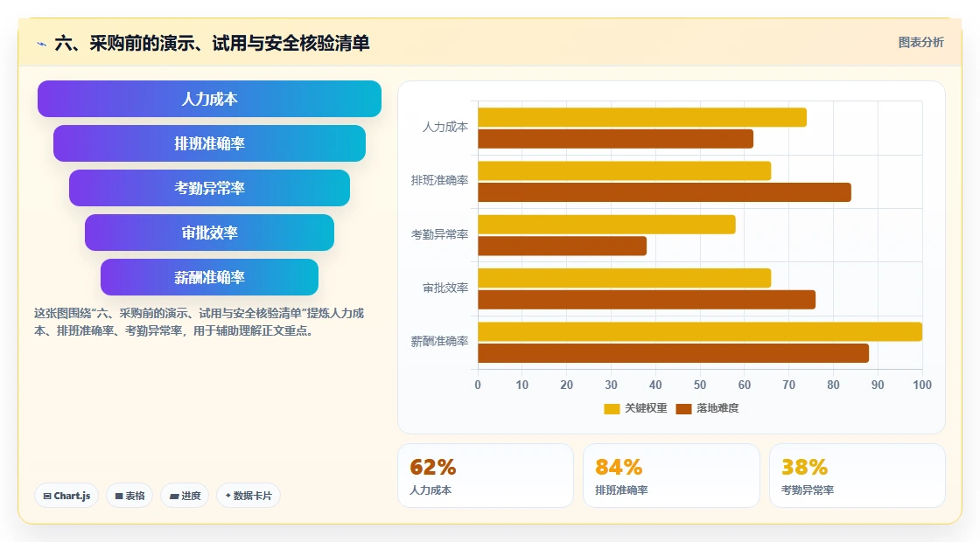Click the 关键权重 legend label
Screen dimensions: 980x542
(646, 408)
